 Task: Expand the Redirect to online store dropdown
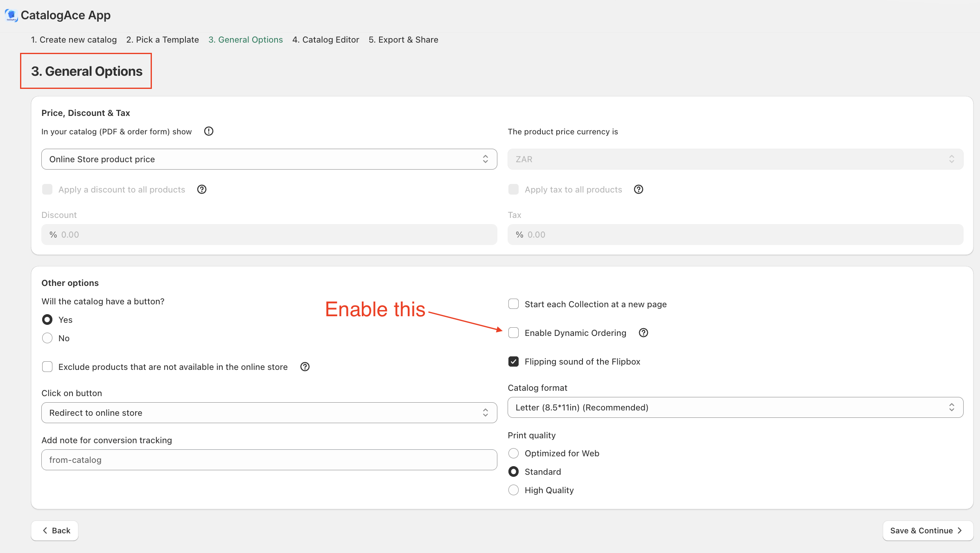(269, 412)
